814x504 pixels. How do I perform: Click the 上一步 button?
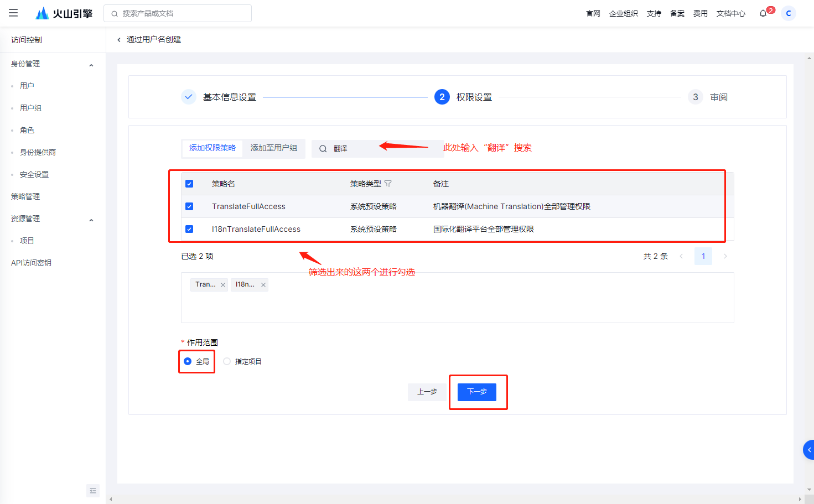click(427, 392)
